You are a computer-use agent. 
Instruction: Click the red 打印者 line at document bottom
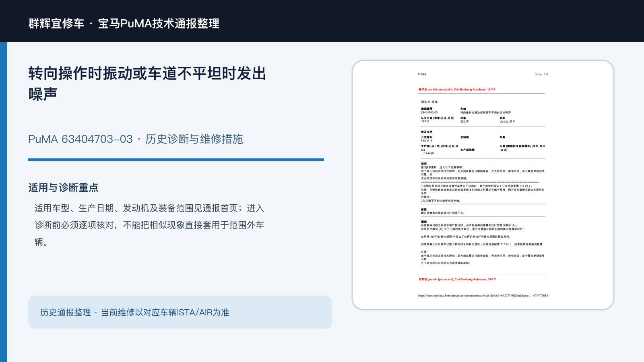457,279
